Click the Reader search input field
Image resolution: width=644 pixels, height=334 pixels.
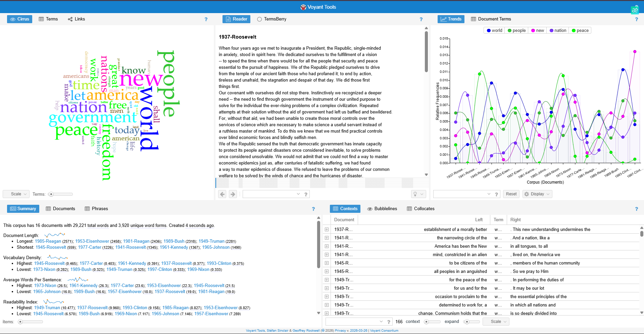(x=270, y=194)
